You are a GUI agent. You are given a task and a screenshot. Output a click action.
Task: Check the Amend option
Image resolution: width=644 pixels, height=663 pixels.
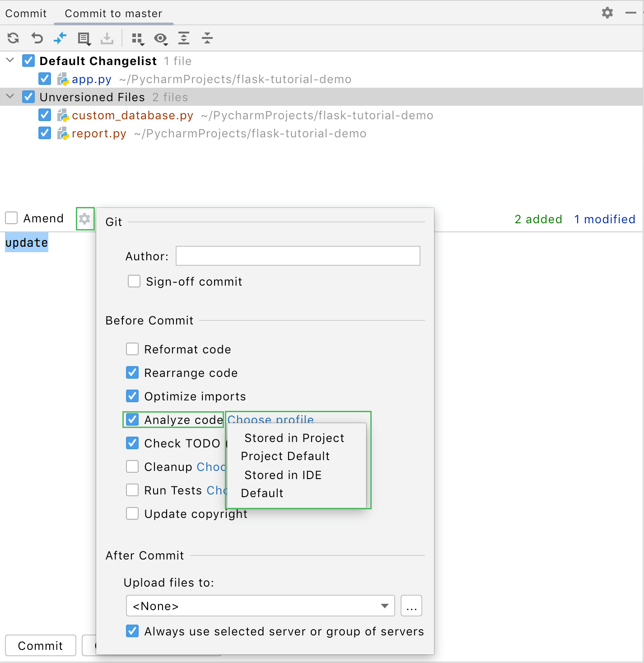point(11,218)
